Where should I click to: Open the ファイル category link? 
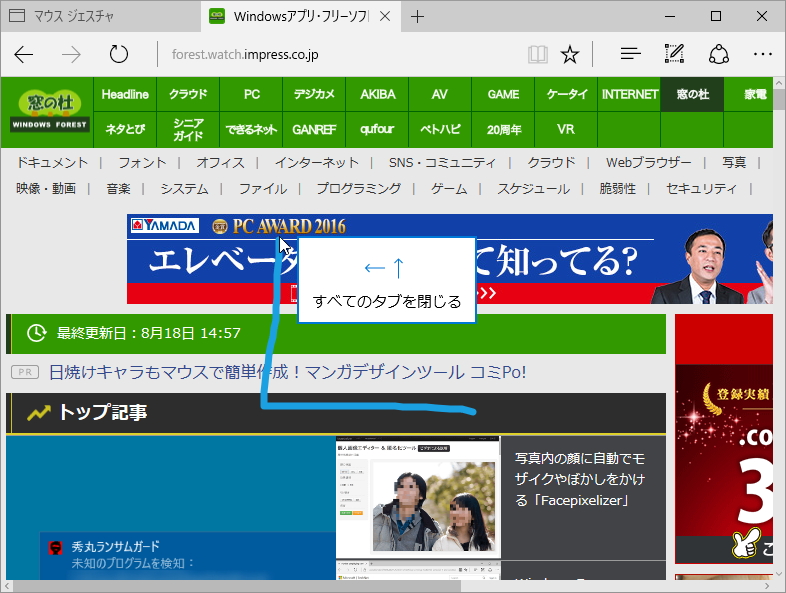pos(263,188)
